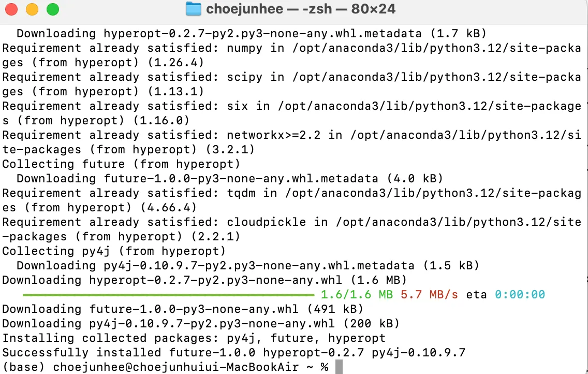
Task: Click the Successfully installed output line
Action: [233, 353]
